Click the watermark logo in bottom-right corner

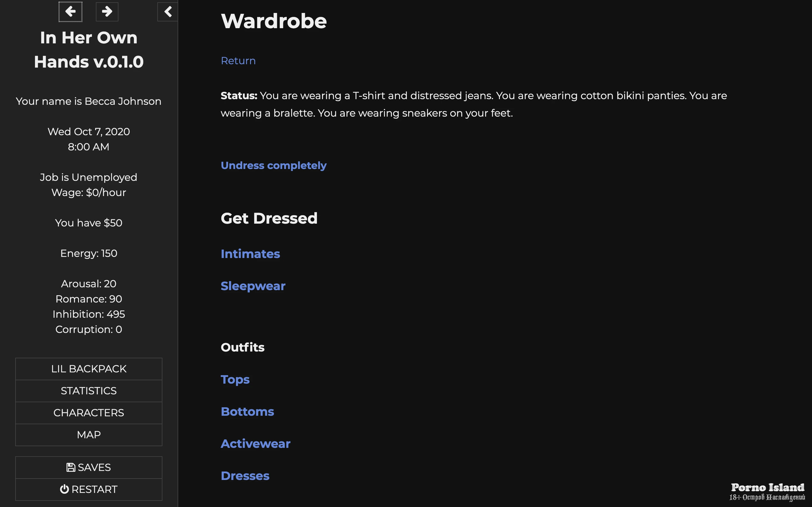[x=767, y=492]
